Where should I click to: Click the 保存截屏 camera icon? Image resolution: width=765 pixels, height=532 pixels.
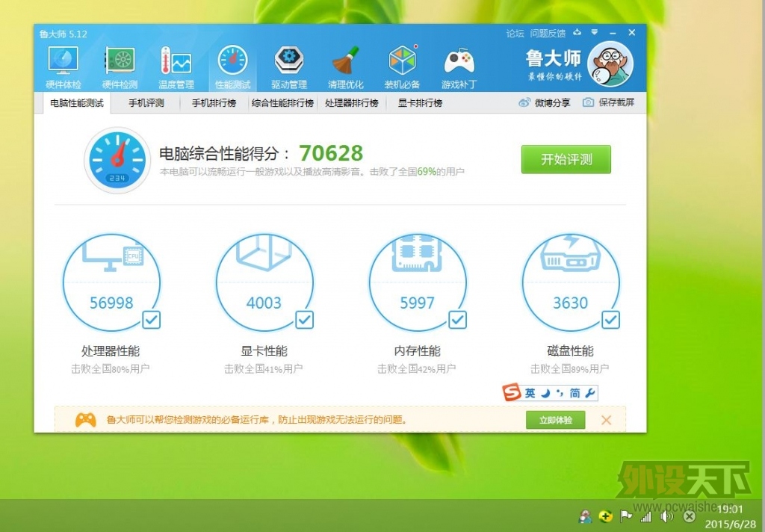click(589, 103)
